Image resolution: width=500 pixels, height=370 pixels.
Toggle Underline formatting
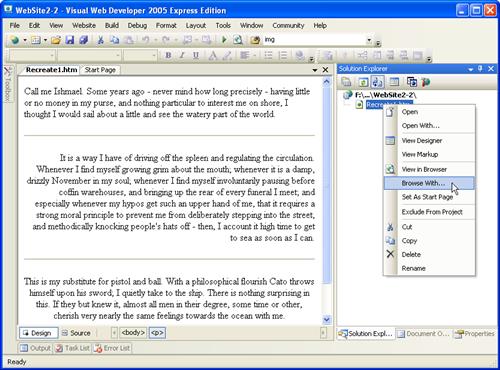click(x=196, y=55)
